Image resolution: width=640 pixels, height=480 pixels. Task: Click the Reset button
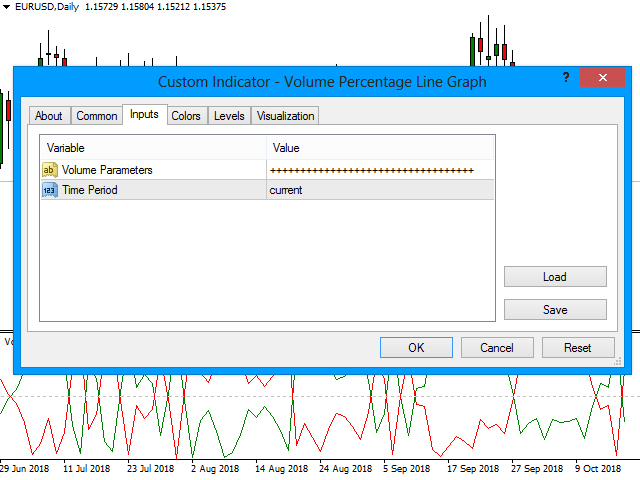tap(578, 348)
